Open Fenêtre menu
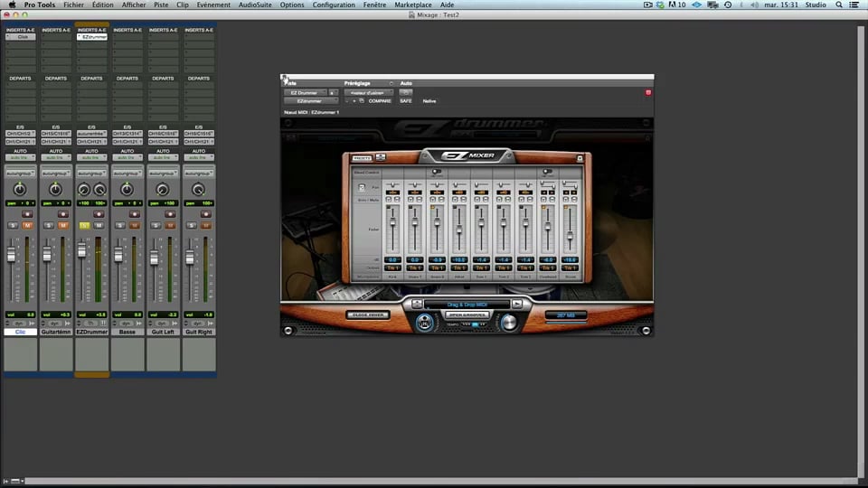The image size is (868, 488). [374, 5]
